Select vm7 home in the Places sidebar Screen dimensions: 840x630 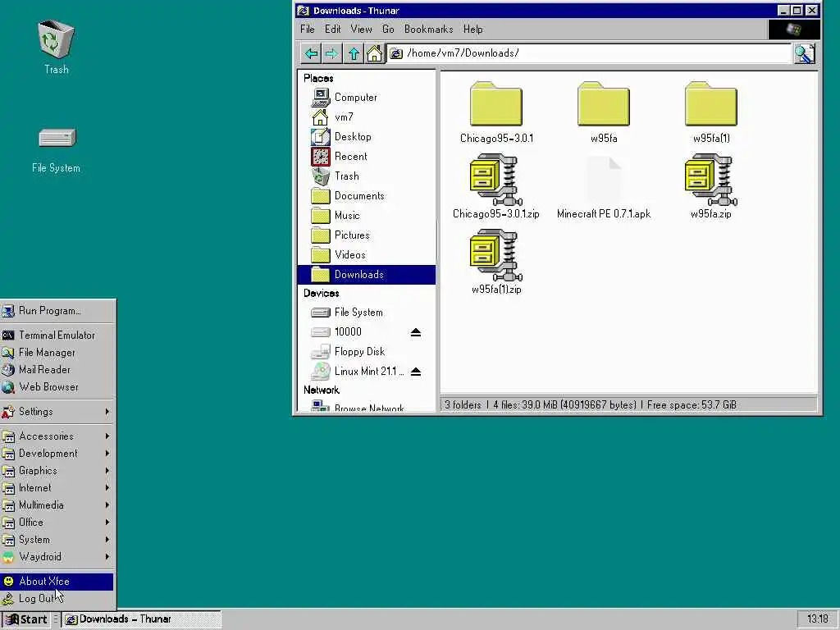[367, 116]
